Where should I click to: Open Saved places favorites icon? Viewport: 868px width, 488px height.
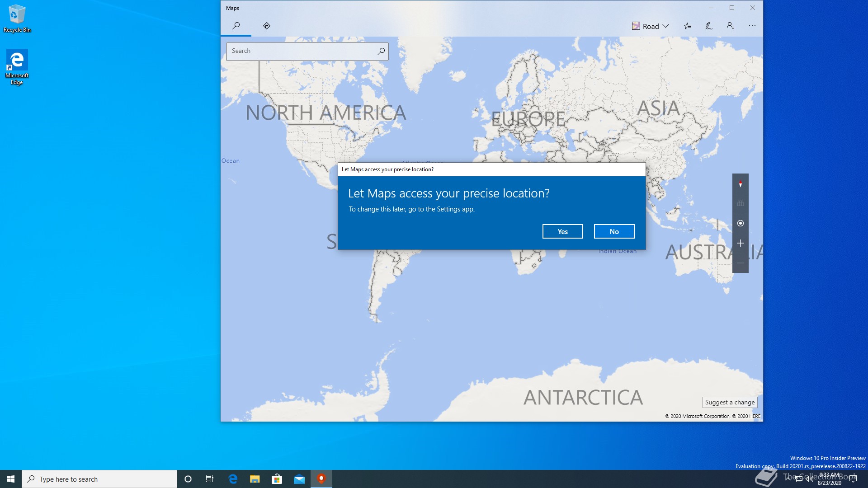[687, 26]
